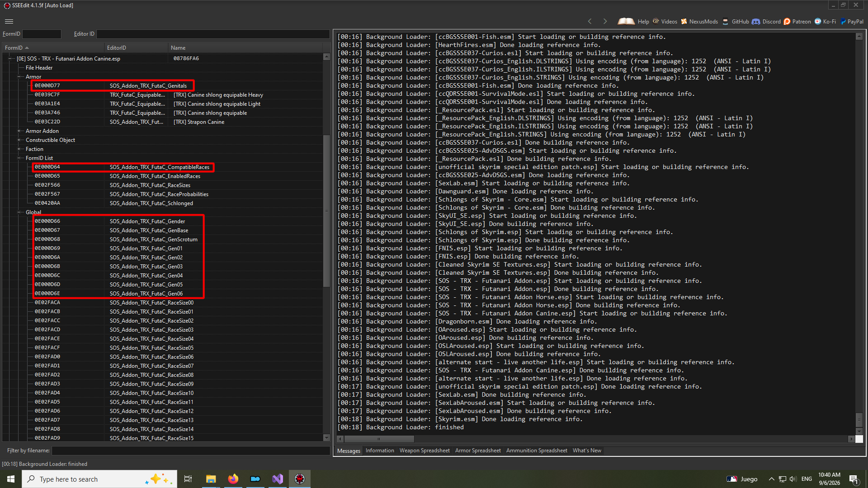This screenshot has height=488, width=868.
Task: Collapse the FormID List group
Action: tap(19, 158)
